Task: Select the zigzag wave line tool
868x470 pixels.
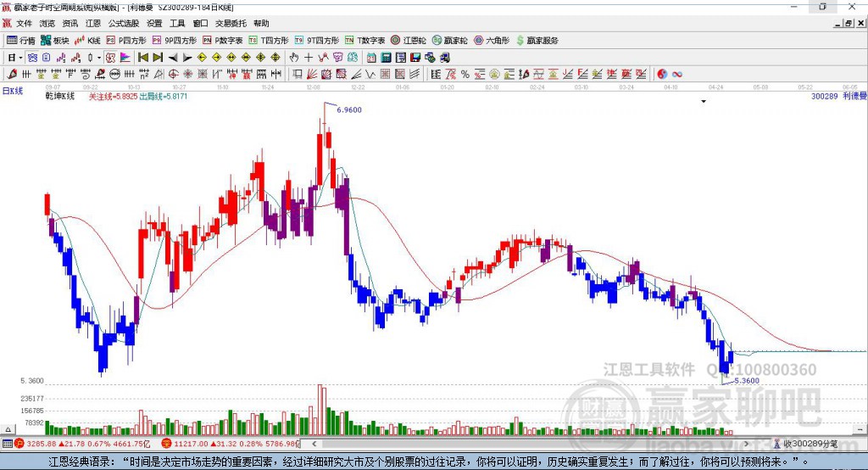Action: [x=370, y=75]
